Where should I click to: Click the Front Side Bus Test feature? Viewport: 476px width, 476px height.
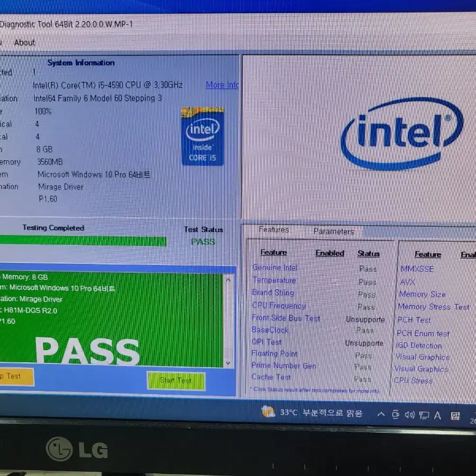[286, 318]
